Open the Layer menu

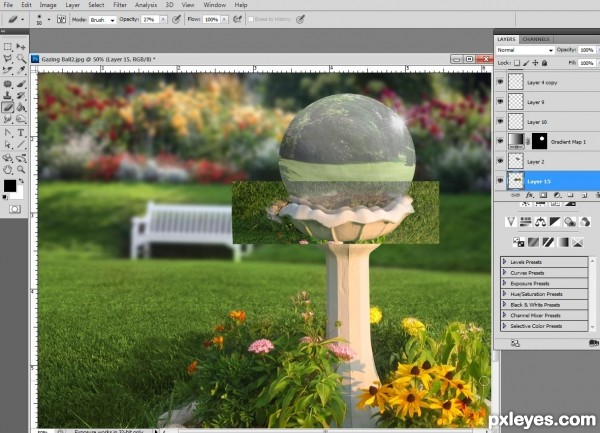tap(72, 5)
